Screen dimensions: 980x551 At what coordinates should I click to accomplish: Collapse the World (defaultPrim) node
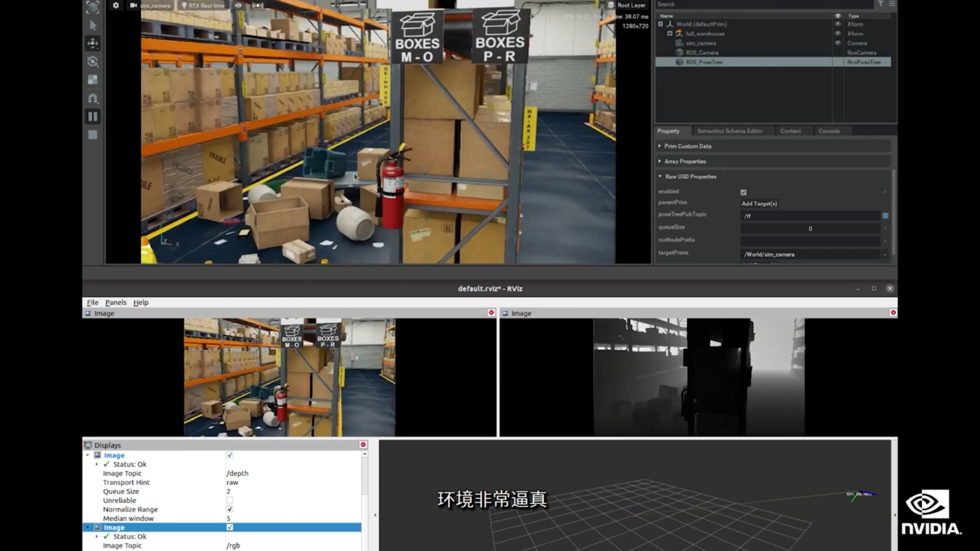(660, 24)
